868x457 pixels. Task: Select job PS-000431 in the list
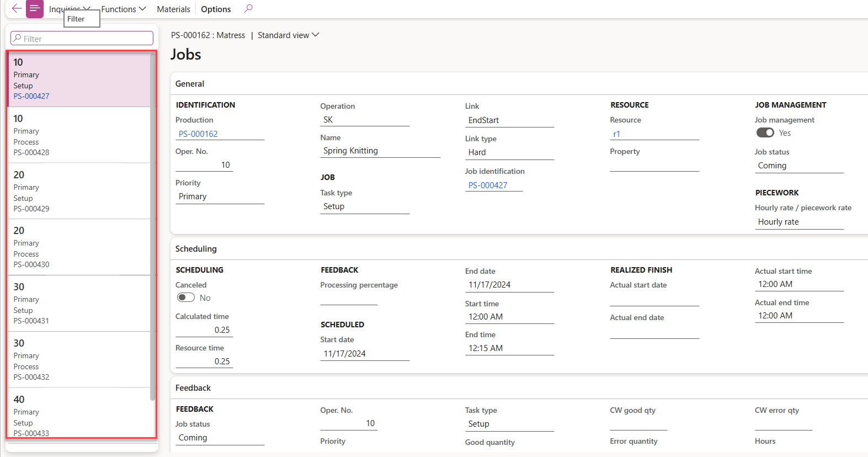click(79, 303)
